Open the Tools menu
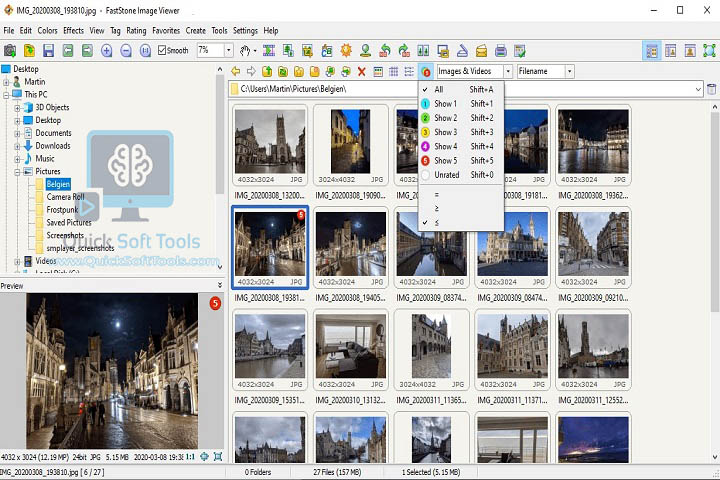This screenshot has width=720, height=480. pos(219,30)
